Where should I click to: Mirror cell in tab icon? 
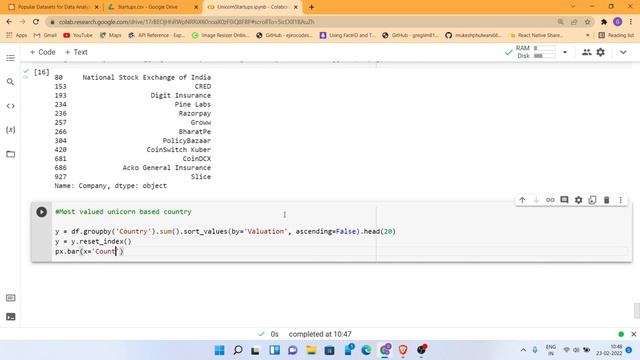(x=592, y=200)
